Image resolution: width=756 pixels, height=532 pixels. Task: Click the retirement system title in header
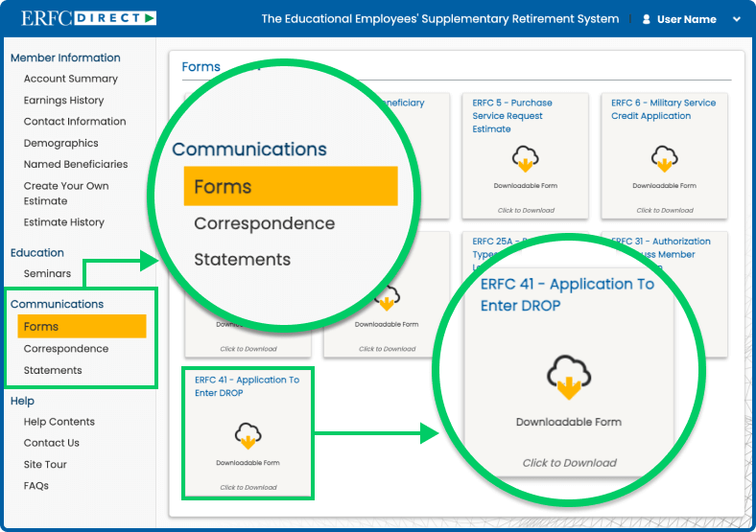pos(440,19)
